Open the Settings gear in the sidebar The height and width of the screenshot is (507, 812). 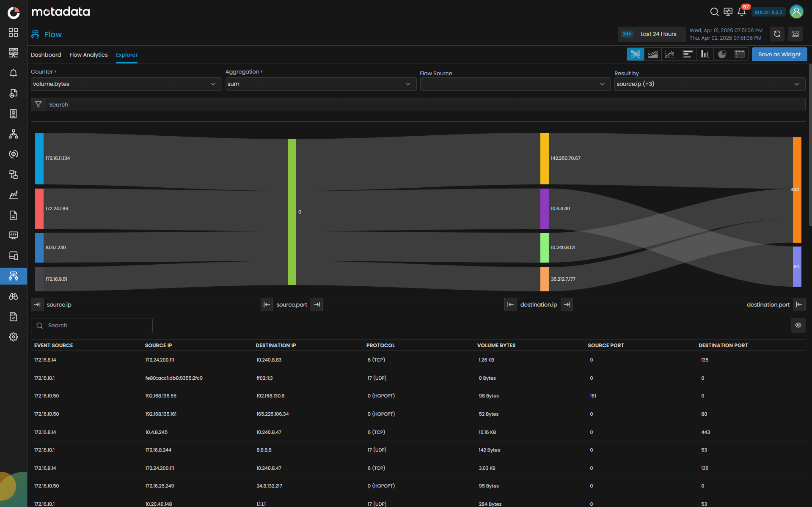(13, 337)
